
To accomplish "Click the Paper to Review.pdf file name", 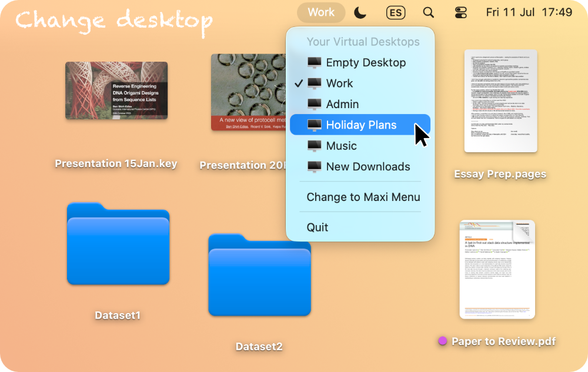I will (504, 341).
